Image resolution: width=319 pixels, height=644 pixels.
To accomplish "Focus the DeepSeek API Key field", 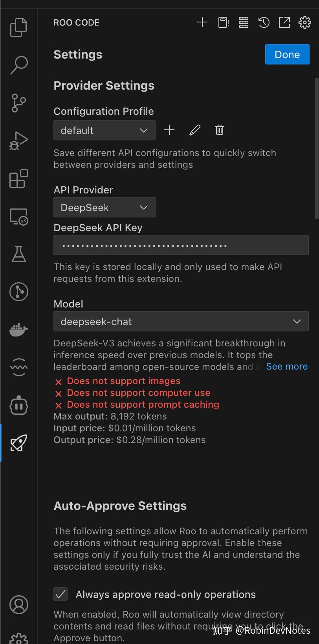I will pos(181,245).
